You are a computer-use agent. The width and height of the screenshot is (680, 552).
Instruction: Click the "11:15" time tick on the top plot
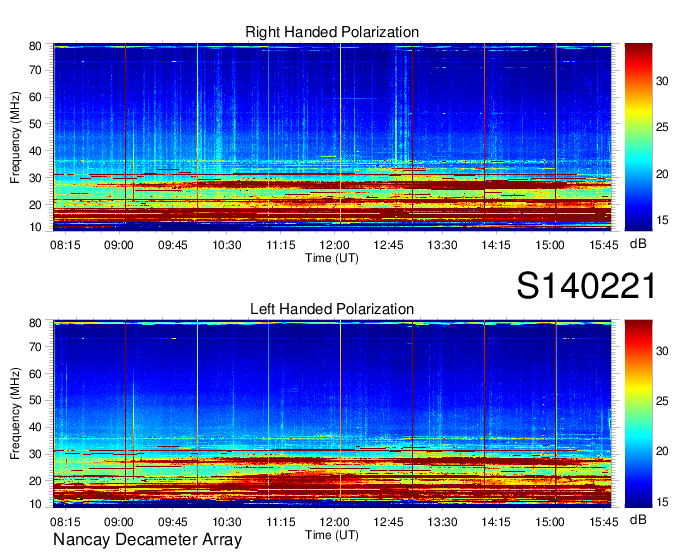tap(281, 245)
